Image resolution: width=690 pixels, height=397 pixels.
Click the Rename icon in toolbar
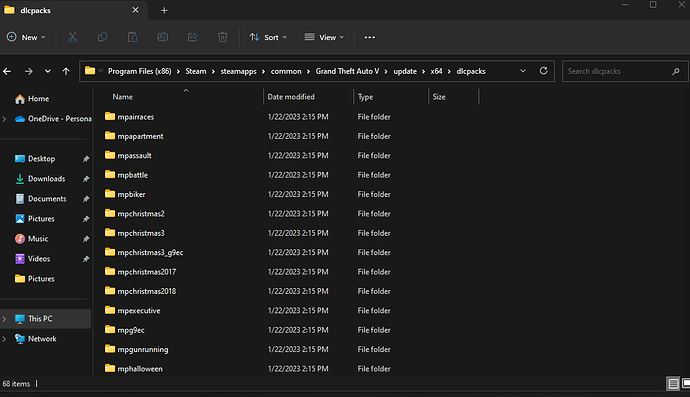[162, 37]
